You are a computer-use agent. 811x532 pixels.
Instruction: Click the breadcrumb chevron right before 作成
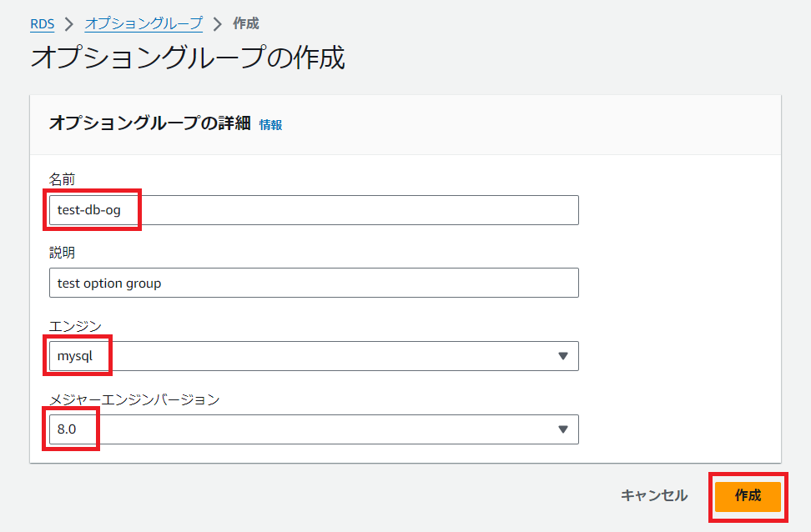[x=217, y=24]
